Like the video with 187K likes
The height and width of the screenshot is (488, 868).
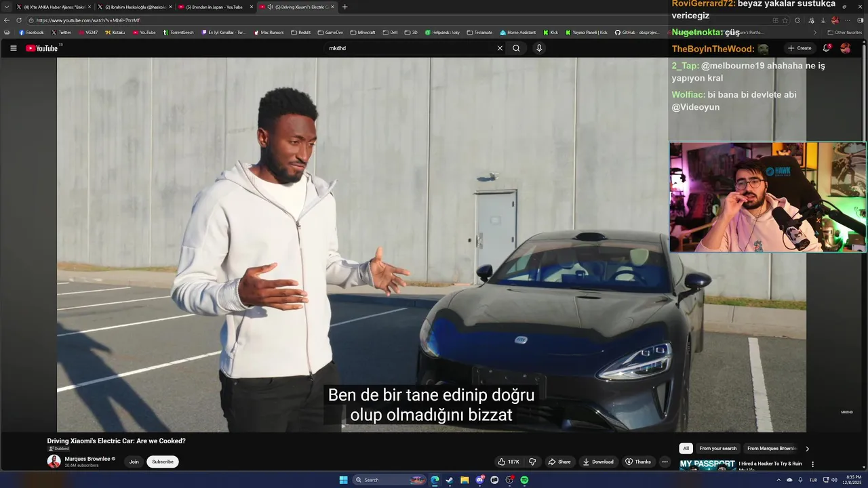click(509, 462)
